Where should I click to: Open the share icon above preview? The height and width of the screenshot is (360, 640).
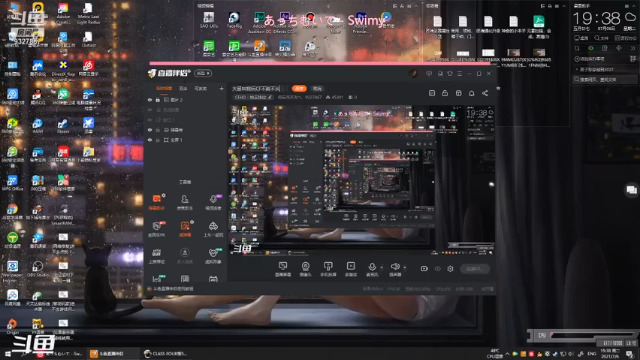[x=485, y=93]
